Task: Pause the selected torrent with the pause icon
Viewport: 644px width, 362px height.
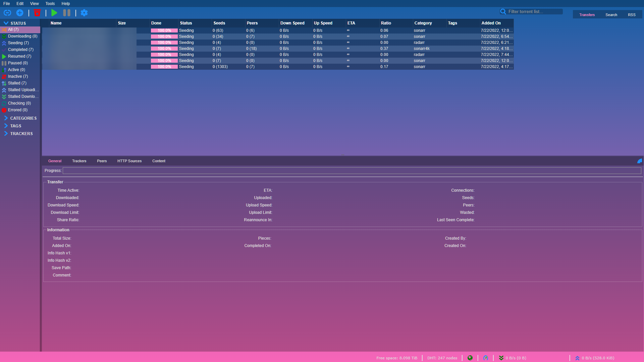Action: (x=66, y=13)
